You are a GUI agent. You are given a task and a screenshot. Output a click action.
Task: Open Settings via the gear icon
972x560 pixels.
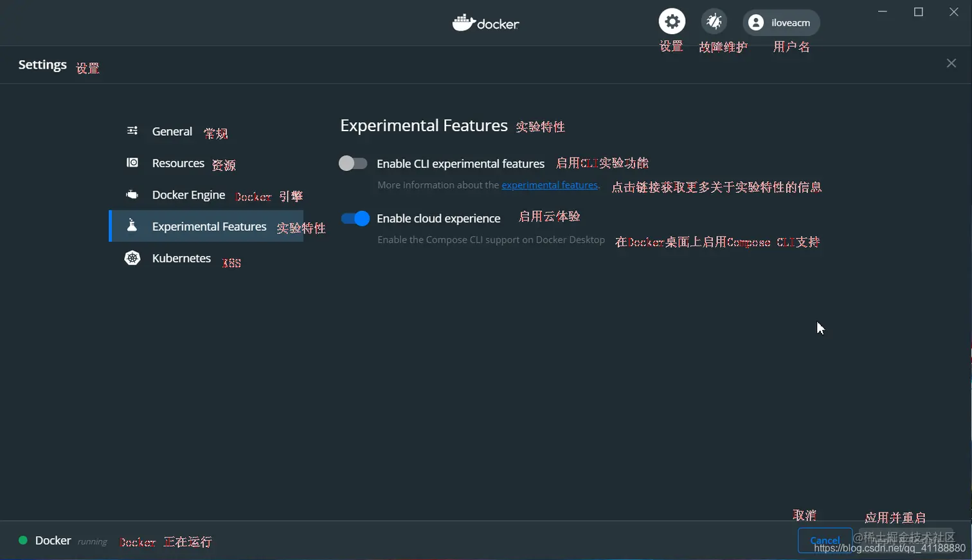pos(672,21)
